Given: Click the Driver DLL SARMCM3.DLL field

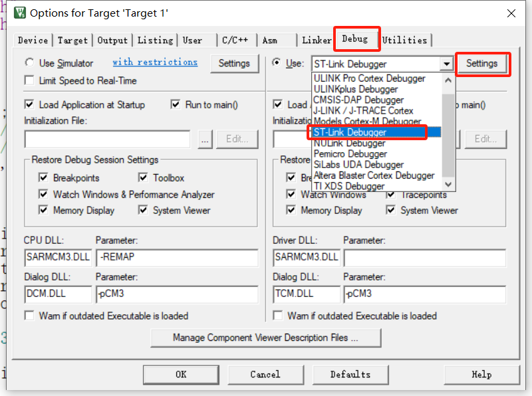Looking at the screenshot, I should click(307, 257).
